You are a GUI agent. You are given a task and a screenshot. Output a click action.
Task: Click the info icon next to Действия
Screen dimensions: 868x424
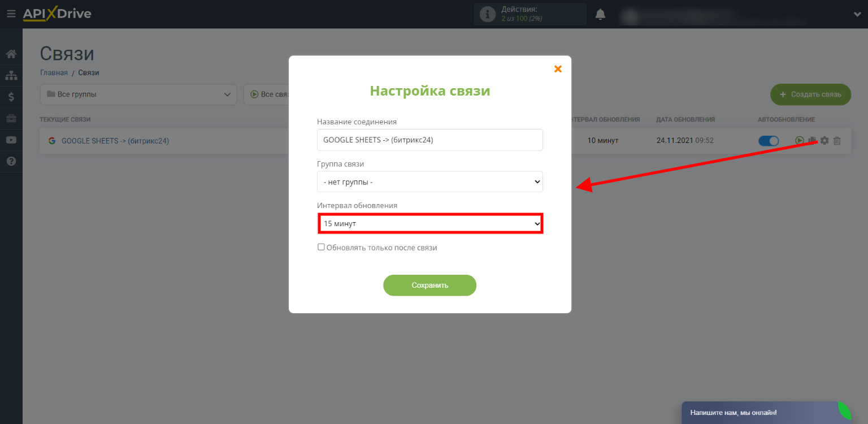point(487,14)
